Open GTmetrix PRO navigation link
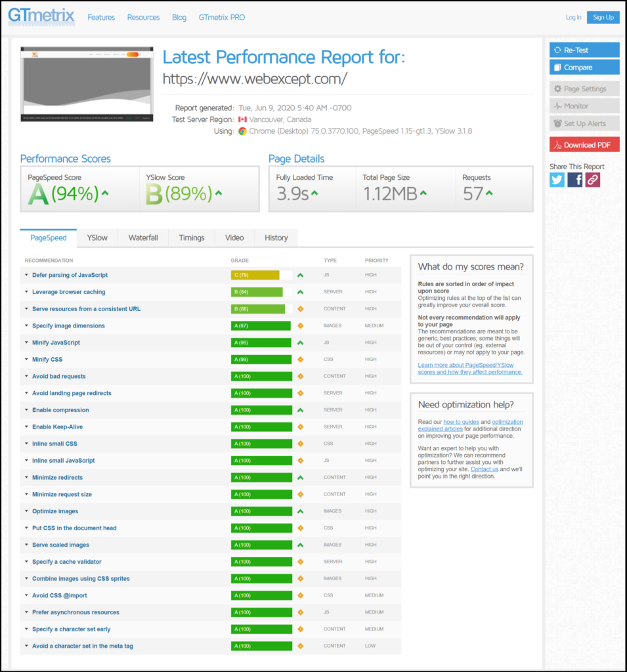 tap(222, 18)
